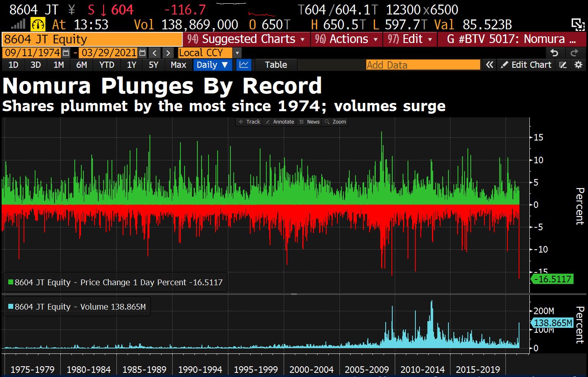Click the 1990-1994 axis label
Image resolution: width=588 pixels, height=377 pixels.
[x=200, y=370]
